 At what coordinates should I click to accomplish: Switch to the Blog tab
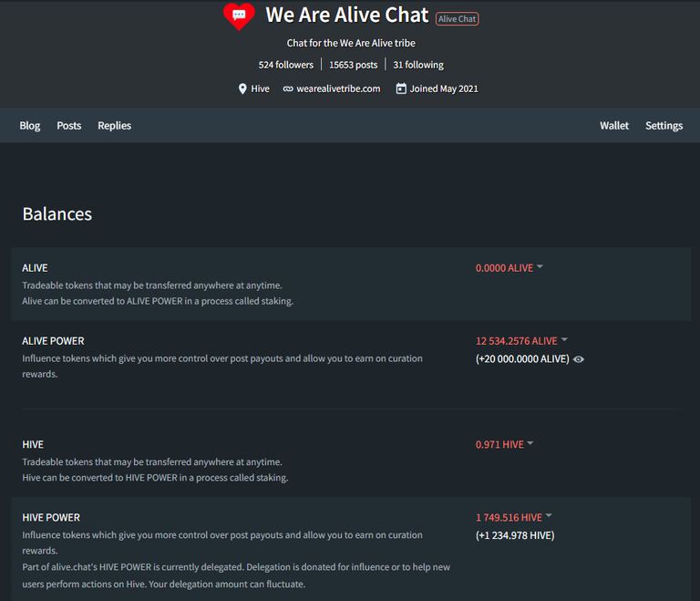click(30, 126)
